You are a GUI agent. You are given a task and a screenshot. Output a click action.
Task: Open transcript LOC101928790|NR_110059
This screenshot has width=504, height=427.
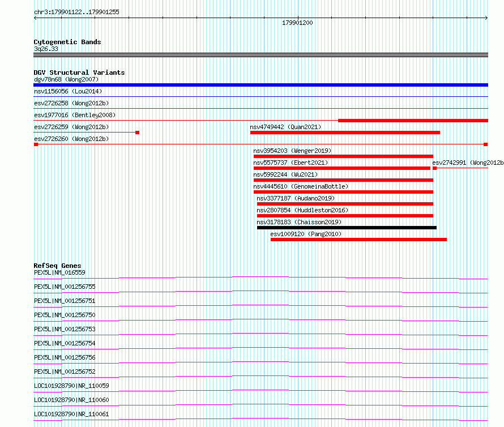[71, 386]
